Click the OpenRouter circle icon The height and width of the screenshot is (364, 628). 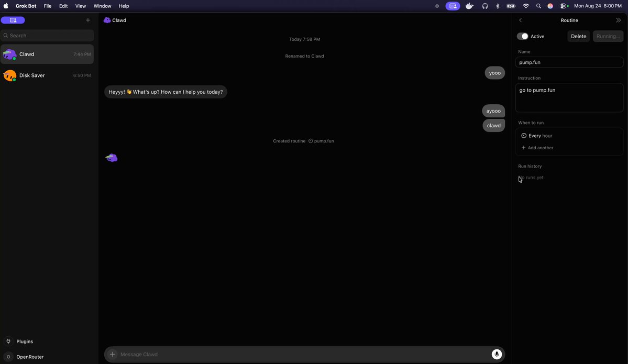click(8, 357)
